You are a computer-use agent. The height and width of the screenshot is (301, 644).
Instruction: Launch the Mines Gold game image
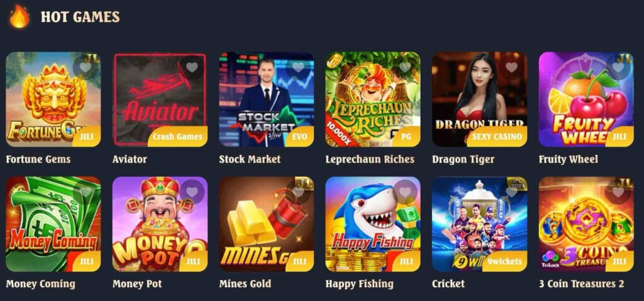click(x=266, y=224)
